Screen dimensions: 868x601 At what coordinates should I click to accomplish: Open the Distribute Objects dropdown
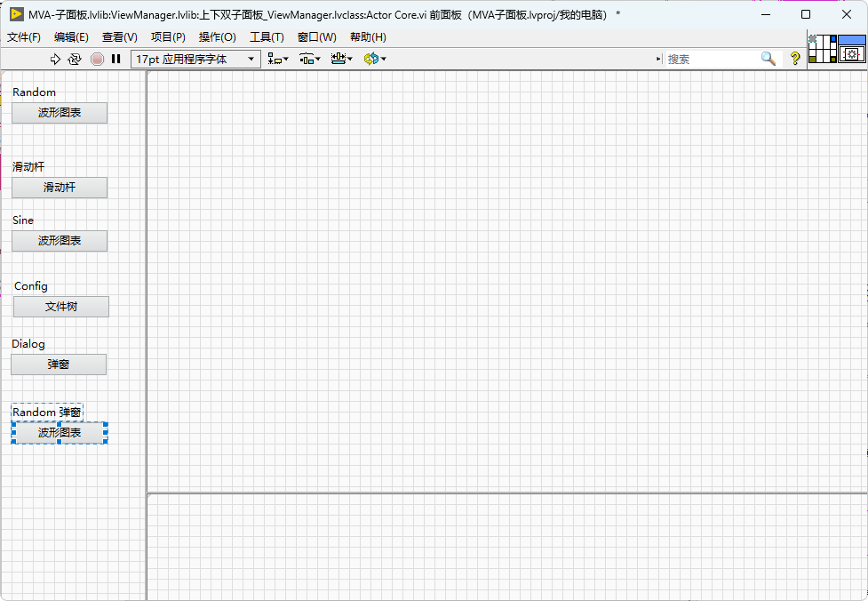[x=310, y=59]
